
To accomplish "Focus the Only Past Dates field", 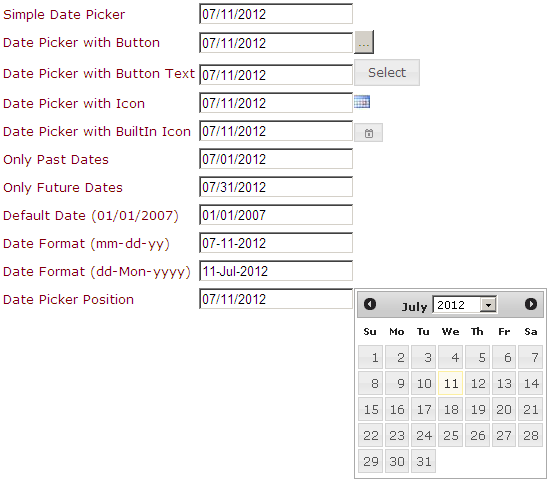I will pyautogui.click(x=276, y=159).
